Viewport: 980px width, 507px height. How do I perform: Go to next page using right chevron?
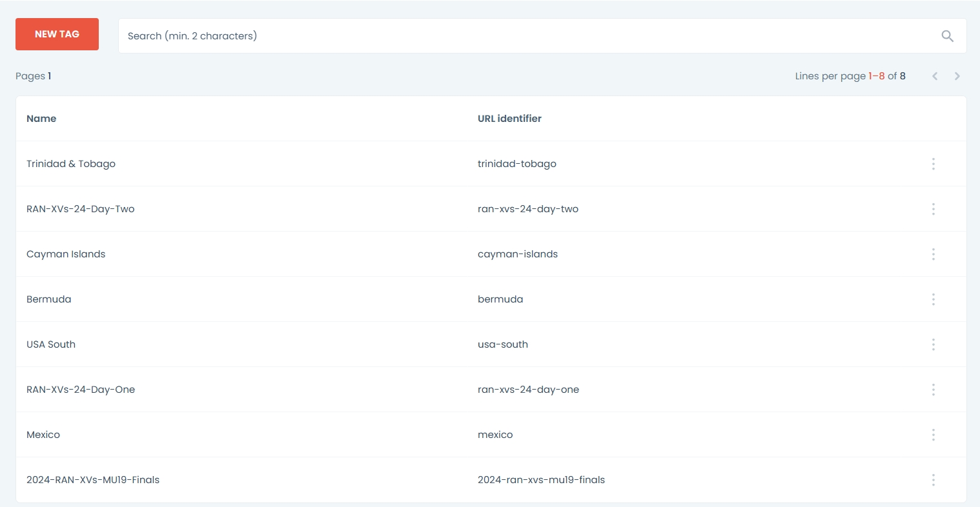click(x=957, y=76)
